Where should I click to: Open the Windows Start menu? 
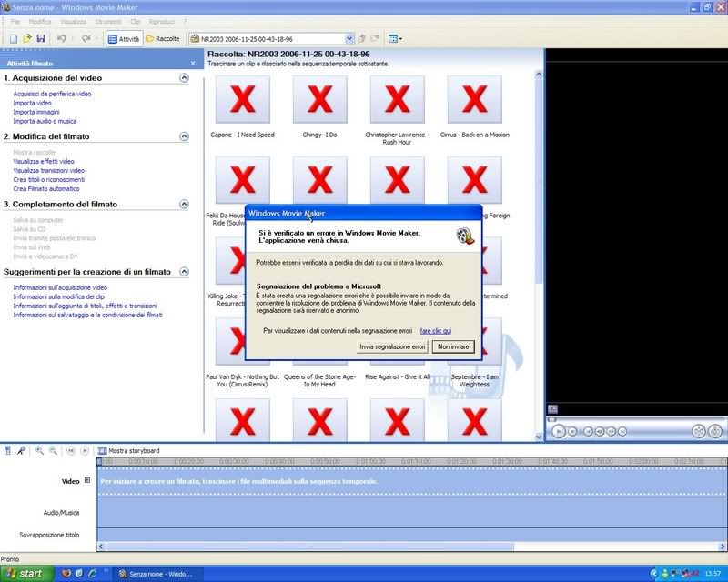[25, 574]
